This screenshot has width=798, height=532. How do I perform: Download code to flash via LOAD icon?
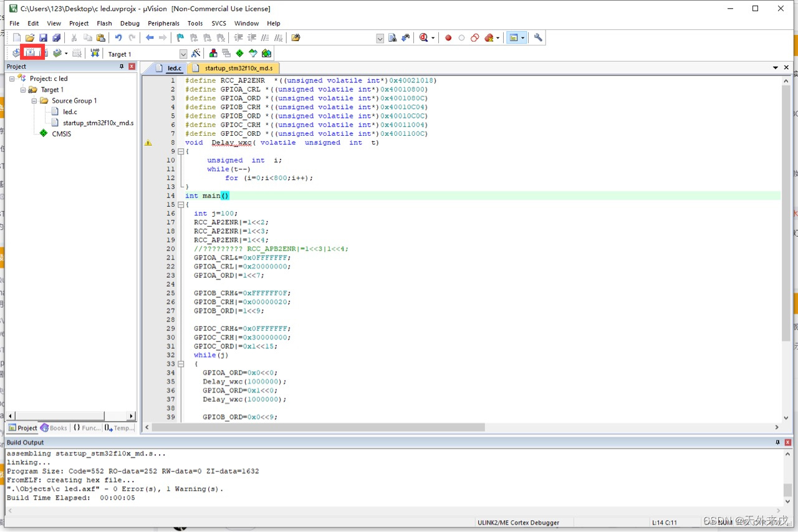[95, 54]
